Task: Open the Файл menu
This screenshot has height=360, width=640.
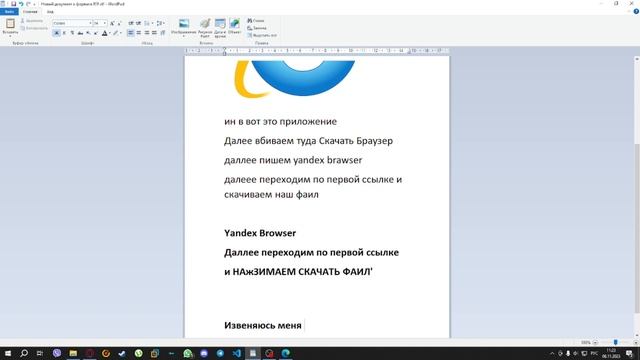Action: tap(9, 11)
